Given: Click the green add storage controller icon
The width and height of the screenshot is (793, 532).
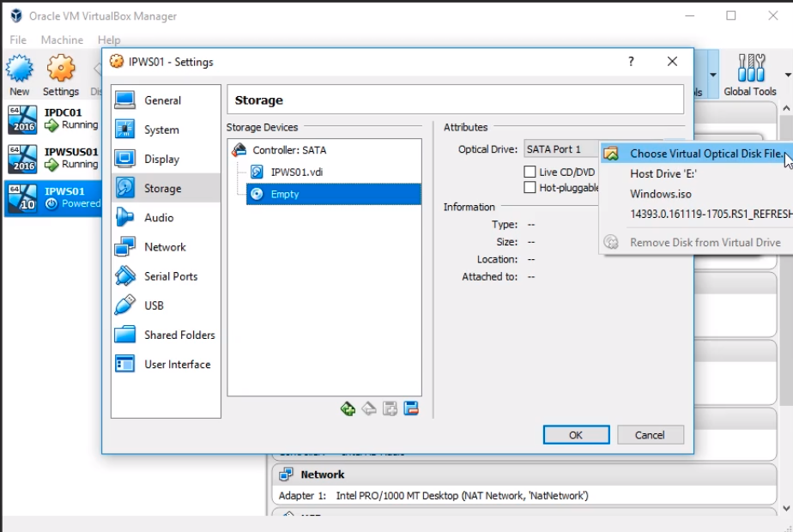Looking at the screenshot, I should (348, 408).
